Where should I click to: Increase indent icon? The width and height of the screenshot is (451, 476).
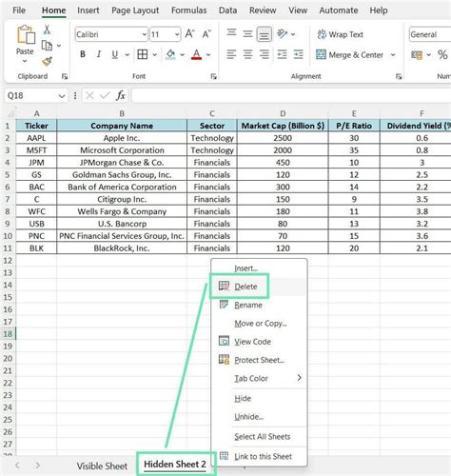click(x=299, y=54)
